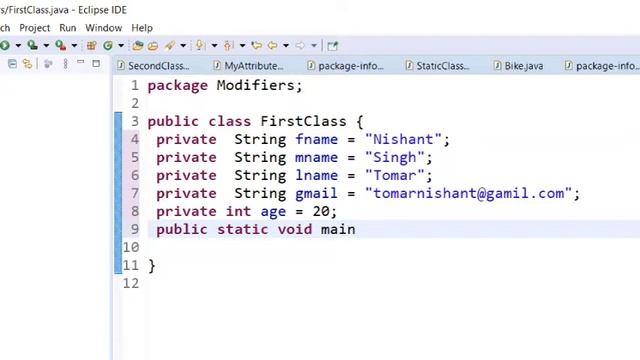Click the Collapse All icon in side panel
The image size is (640, 360).
[x=12, y=64]
